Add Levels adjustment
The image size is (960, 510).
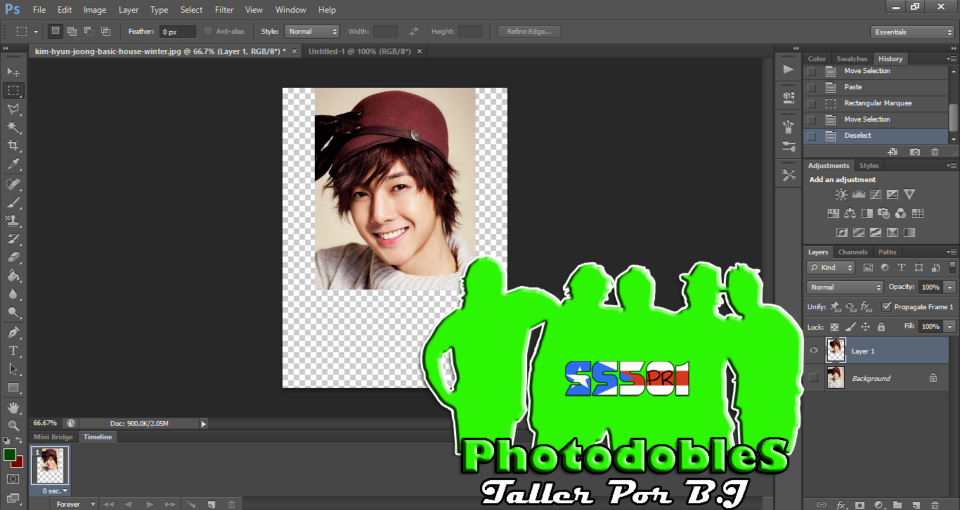click(858, 195)
